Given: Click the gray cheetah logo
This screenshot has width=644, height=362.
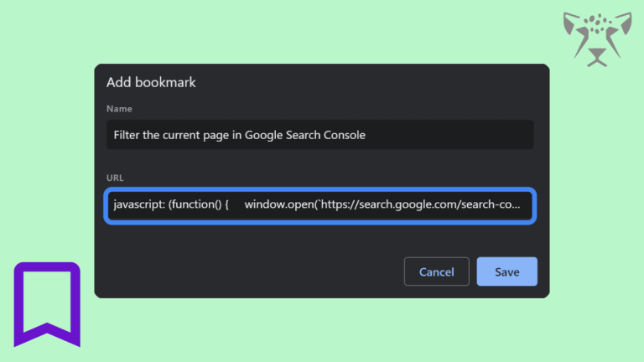Looking at the screenshot, I should coord(597,39).
